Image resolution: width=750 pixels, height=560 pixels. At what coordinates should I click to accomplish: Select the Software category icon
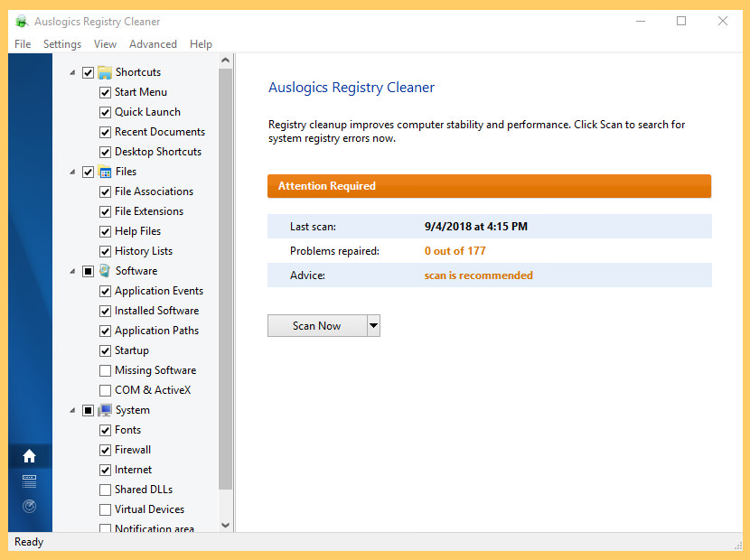[105, 271]
